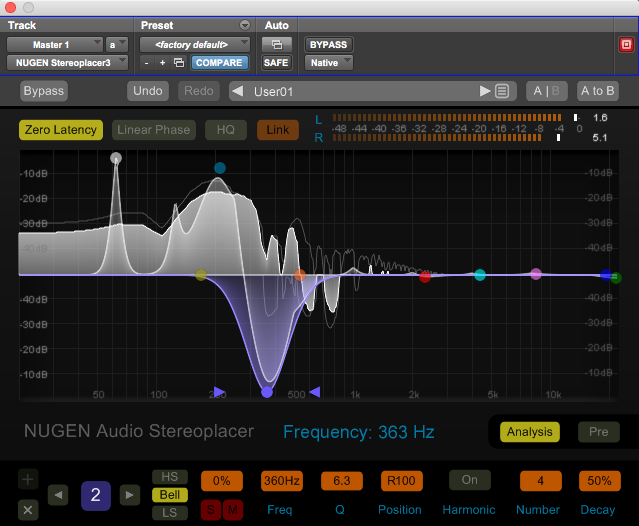Switch A|B comparison state
This screenshot has height=526, width=639.
pyautogui.click(x=546, y=91)
